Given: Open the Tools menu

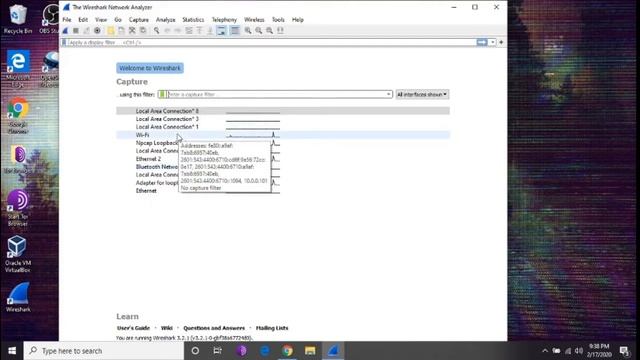Looking at the screenshot, I should 278,20.
